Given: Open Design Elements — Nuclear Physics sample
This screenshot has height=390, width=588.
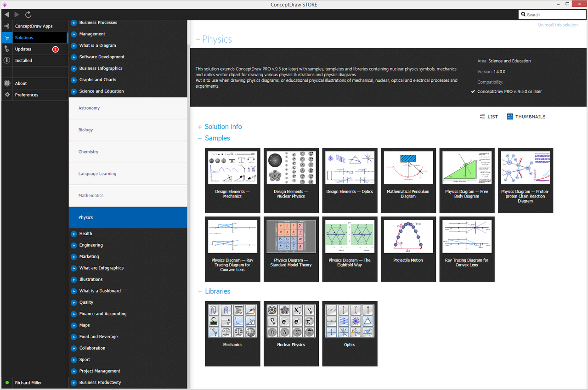Looking at the screenshot, I should click(291, 181).
